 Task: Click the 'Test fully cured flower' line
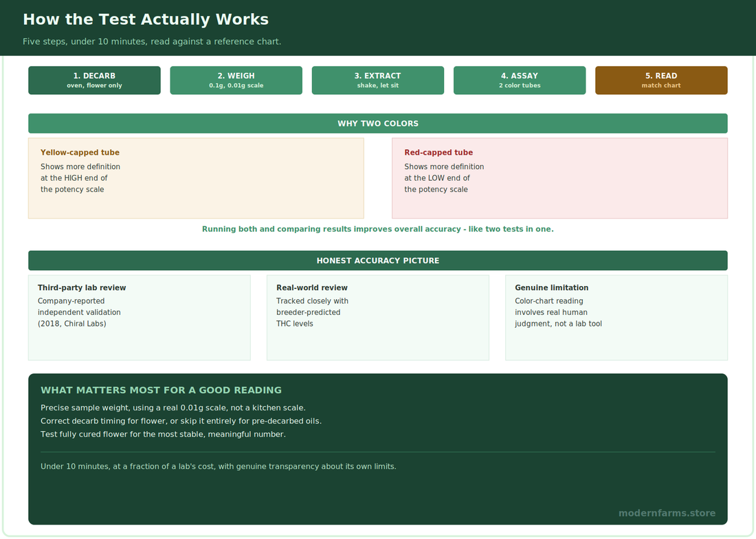pyautogui.click(x=163, y=434)
